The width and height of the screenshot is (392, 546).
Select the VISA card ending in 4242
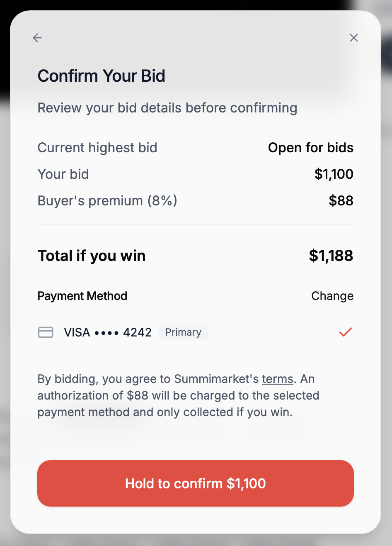(x=108, y=332)
